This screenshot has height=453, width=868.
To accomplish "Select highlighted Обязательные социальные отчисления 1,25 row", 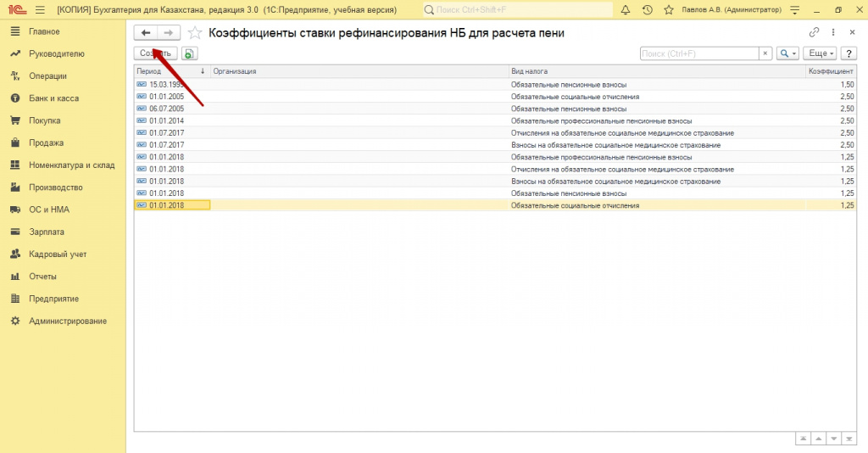I will tap(495, 205).
